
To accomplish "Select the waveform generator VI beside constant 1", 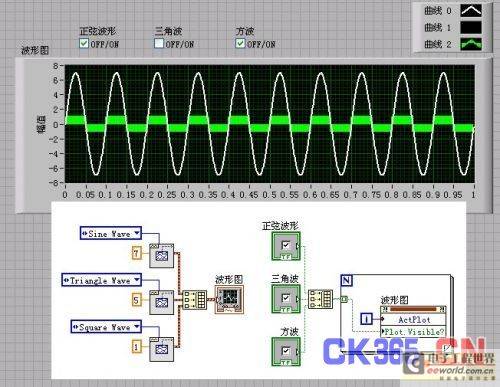I will coord(161,349).
